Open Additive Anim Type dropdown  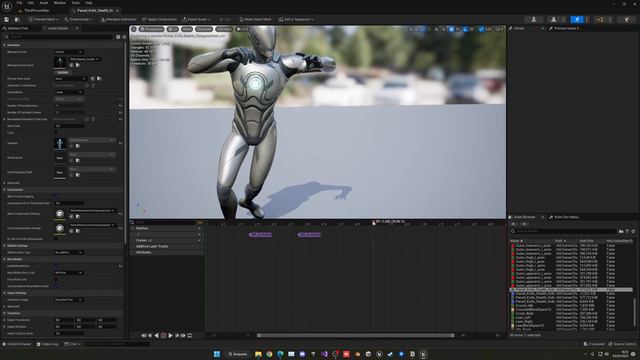pyautogui.click(x=69, y=253)
